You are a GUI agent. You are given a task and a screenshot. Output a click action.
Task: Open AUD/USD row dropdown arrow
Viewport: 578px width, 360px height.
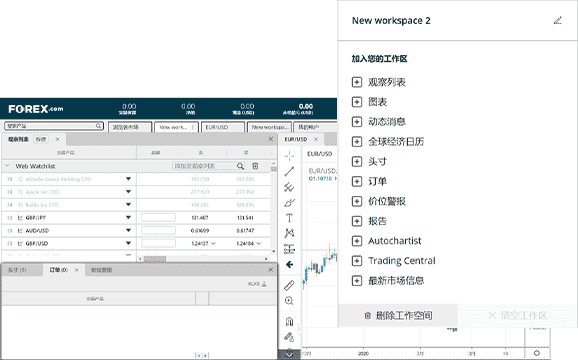(x=128, y=230)
